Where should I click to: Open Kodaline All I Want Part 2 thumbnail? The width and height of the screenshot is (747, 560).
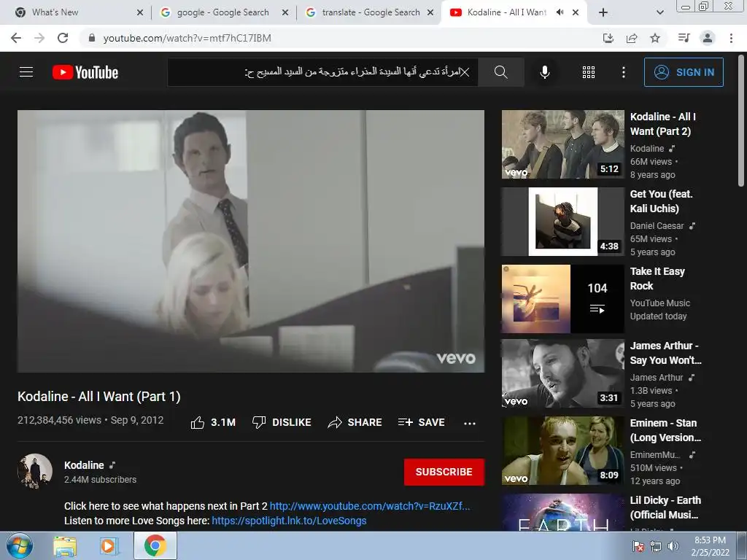(562, 144)
